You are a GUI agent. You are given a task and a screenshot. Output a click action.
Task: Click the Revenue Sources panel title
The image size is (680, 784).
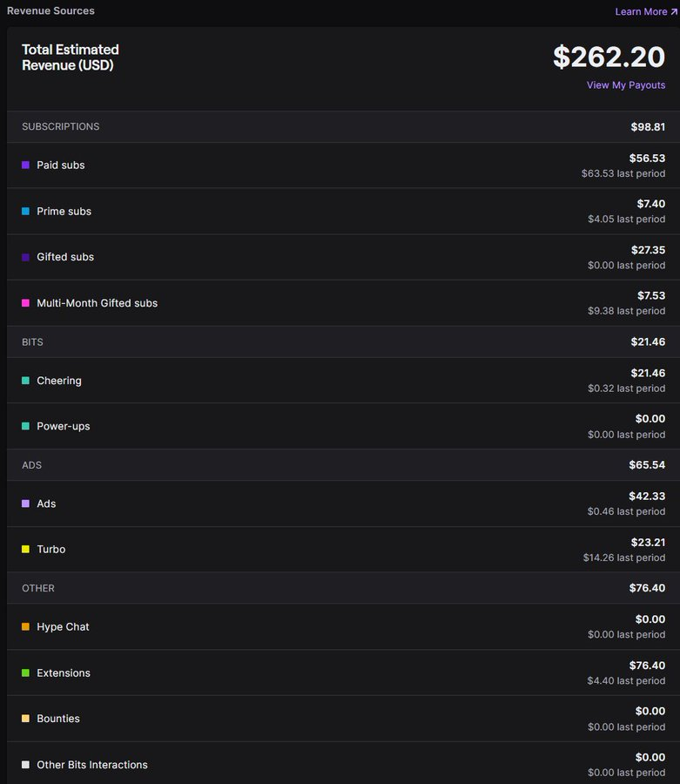(x=50, y=10)
